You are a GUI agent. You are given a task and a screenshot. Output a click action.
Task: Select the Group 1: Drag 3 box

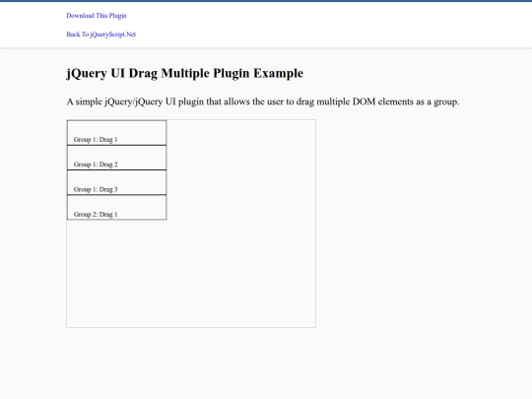click(x=116, y=182)
